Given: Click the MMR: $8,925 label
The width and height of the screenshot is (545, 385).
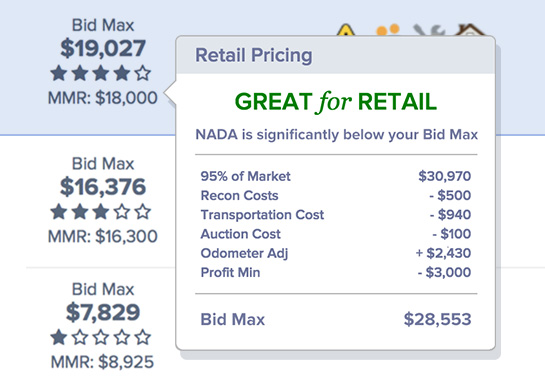Looking at the screenshot, I should 102,362.
